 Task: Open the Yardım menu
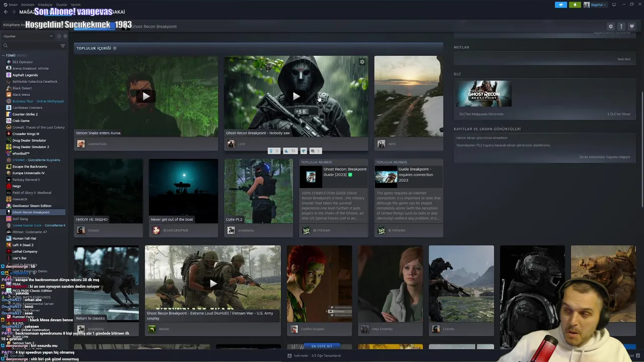point(76,5)
